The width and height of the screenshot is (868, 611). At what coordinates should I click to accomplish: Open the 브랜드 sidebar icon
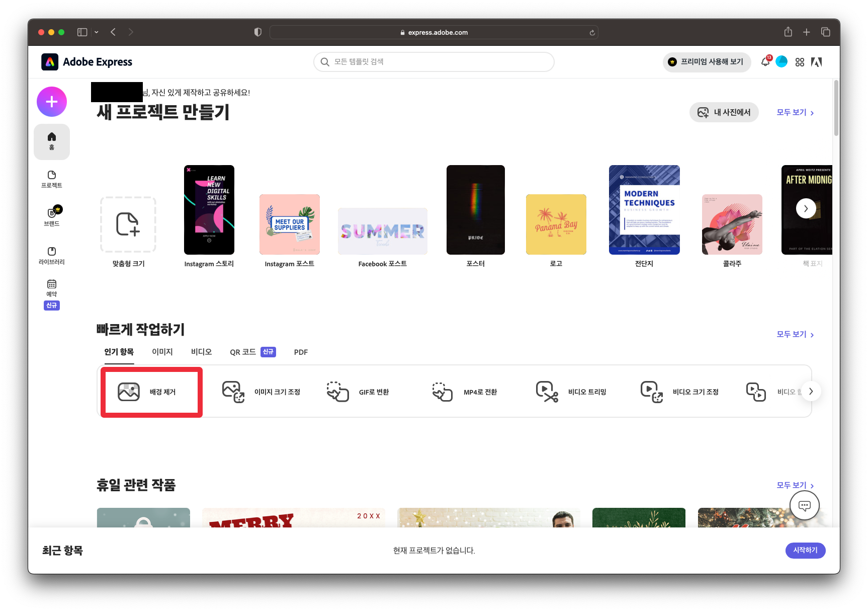pos(52,217)
